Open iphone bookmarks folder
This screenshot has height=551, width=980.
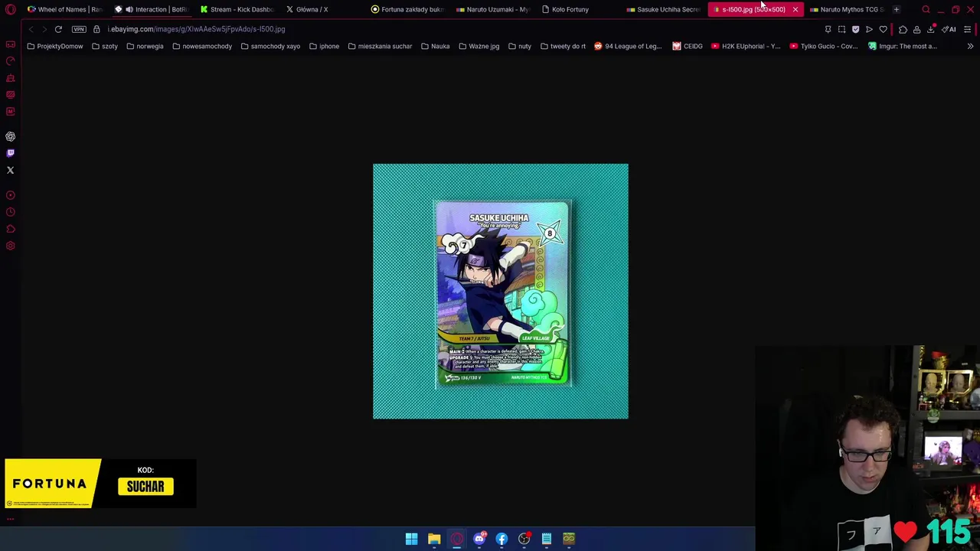(x=324, y=46)
